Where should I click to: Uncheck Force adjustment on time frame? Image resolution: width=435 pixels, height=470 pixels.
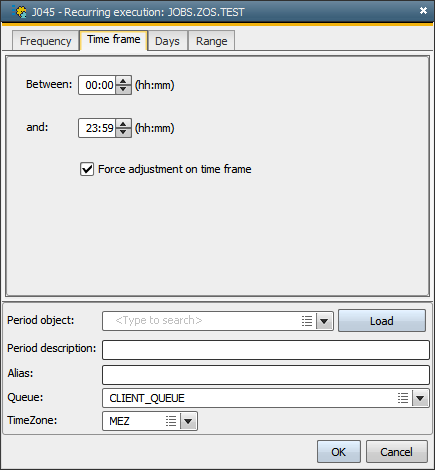(x=87, y=169)
